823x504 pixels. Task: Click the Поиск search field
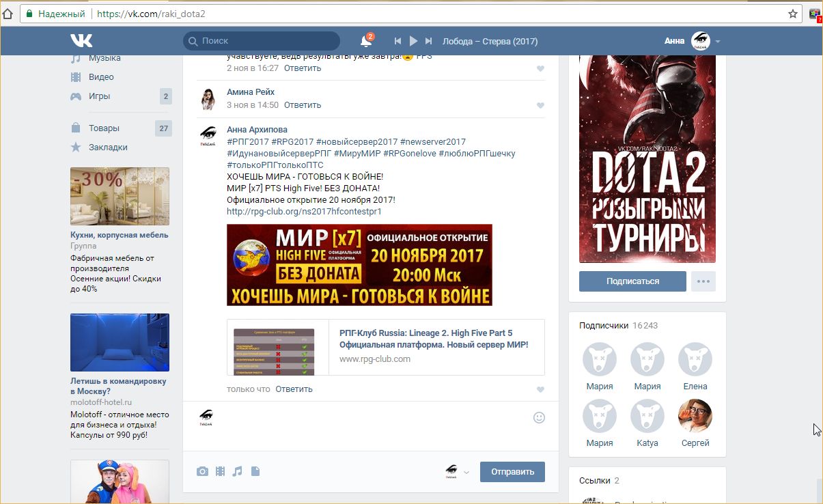pyautogui.click(x=262, y=41)
